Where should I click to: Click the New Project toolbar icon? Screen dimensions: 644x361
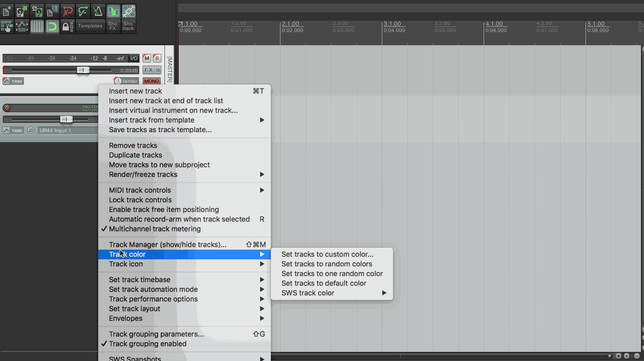[x=7, y=11]
